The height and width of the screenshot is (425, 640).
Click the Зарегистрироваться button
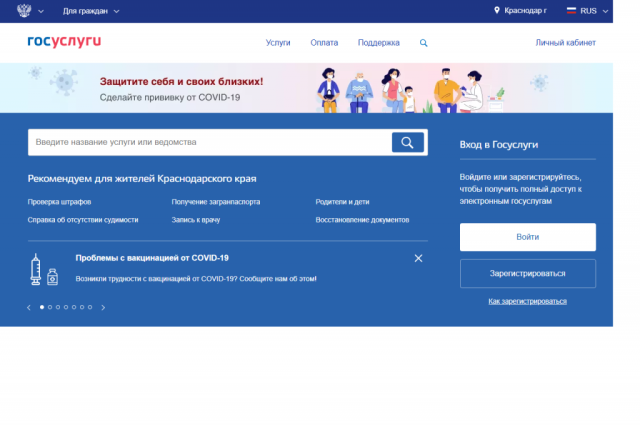tap(527, 273)
